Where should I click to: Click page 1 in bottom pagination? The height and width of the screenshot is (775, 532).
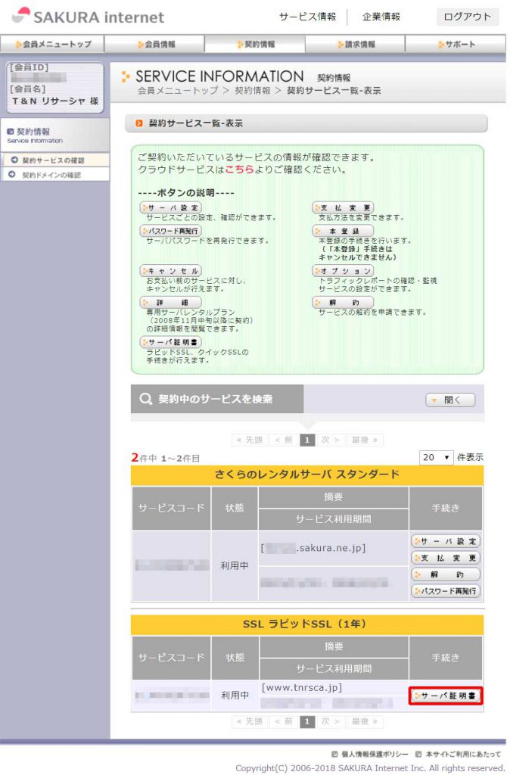[x=307, y=721]
